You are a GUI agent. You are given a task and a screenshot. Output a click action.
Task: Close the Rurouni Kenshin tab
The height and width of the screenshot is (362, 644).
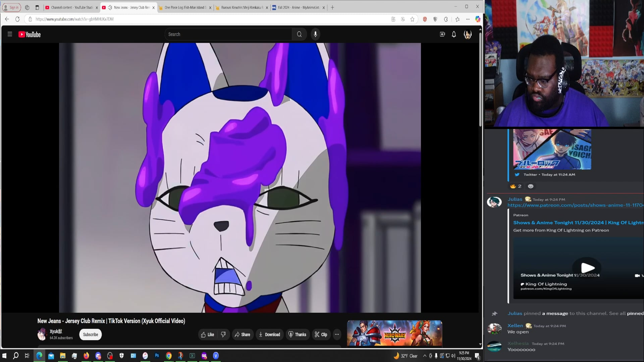[267, 8]
